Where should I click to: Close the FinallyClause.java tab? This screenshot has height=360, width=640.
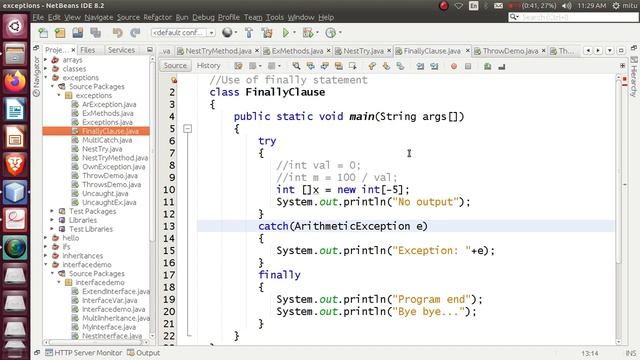(x=467, y=51)
